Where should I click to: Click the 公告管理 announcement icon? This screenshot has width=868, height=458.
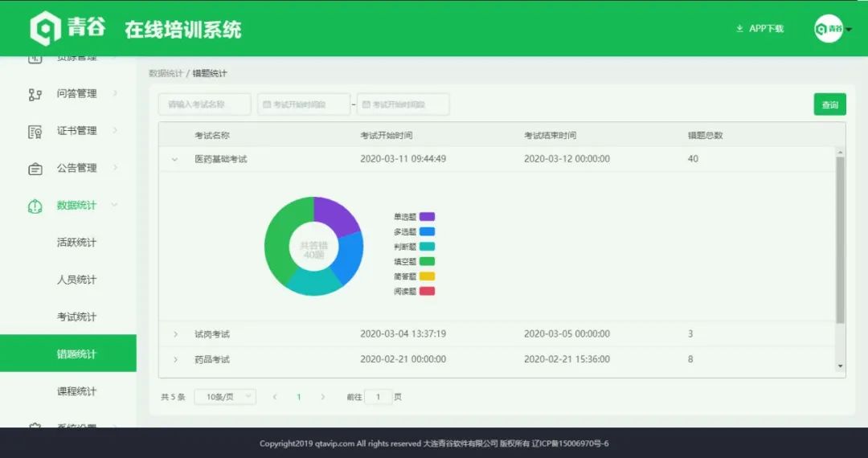click(x=35, y=169)
